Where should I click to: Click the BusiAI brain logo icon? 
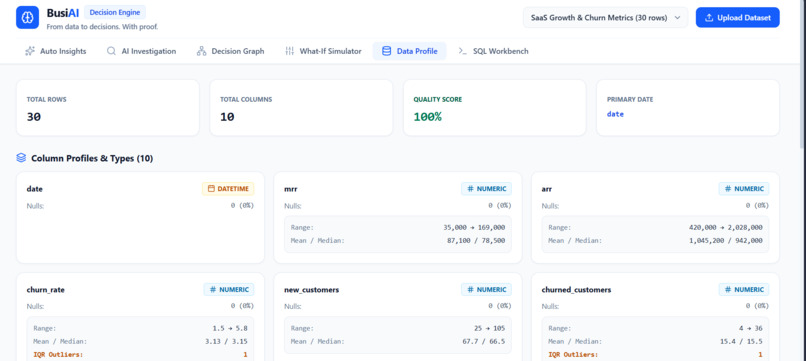(x=27, y=17)
